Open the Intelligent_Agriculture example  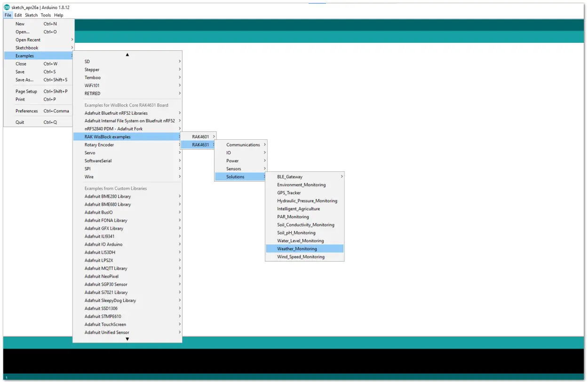click(x=305, y=209)
